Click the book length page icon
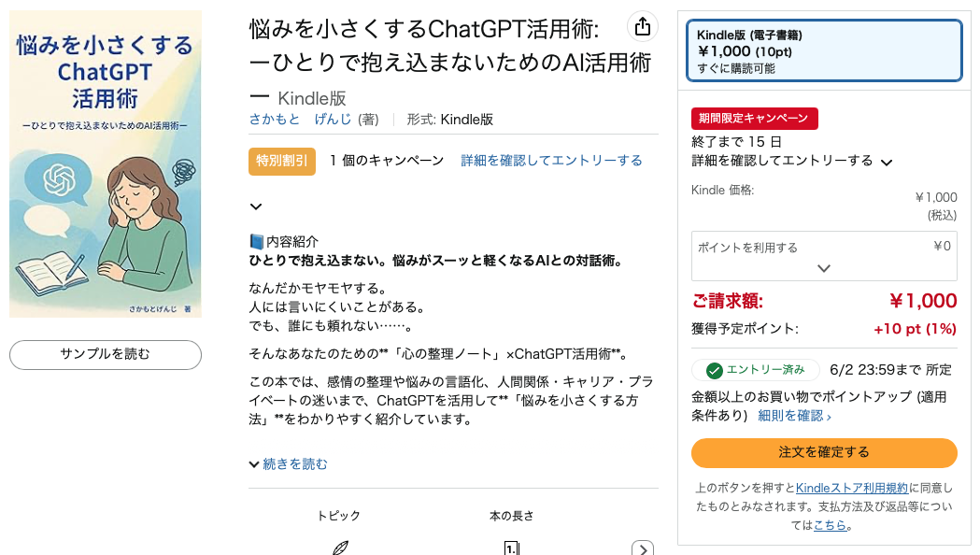 511,548
